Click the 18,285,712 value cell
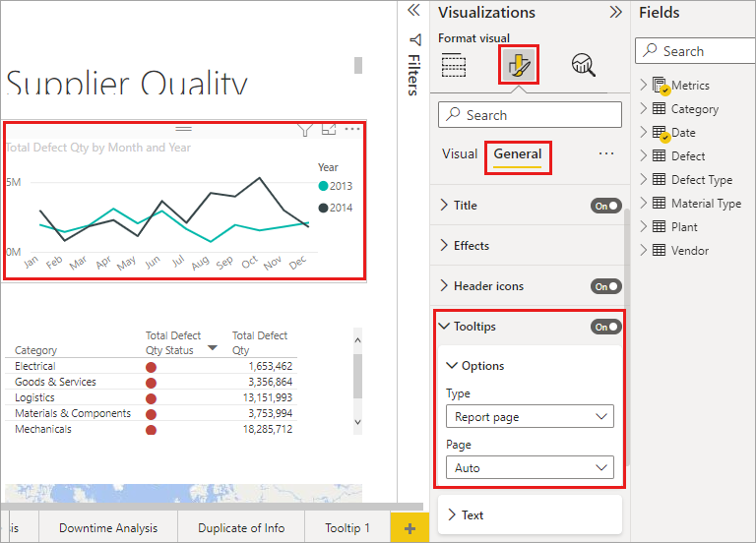The image size is (756, 543). tap(268, 429)
